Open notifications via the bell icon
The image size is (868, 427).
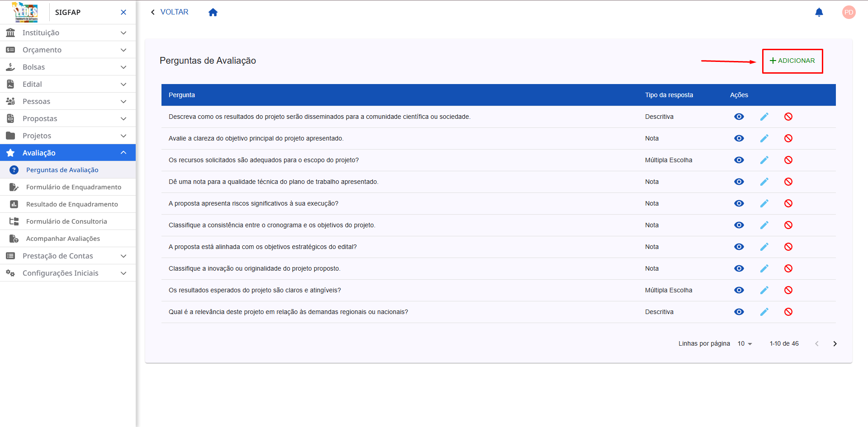pyautogui.click(x=819, y=12)
